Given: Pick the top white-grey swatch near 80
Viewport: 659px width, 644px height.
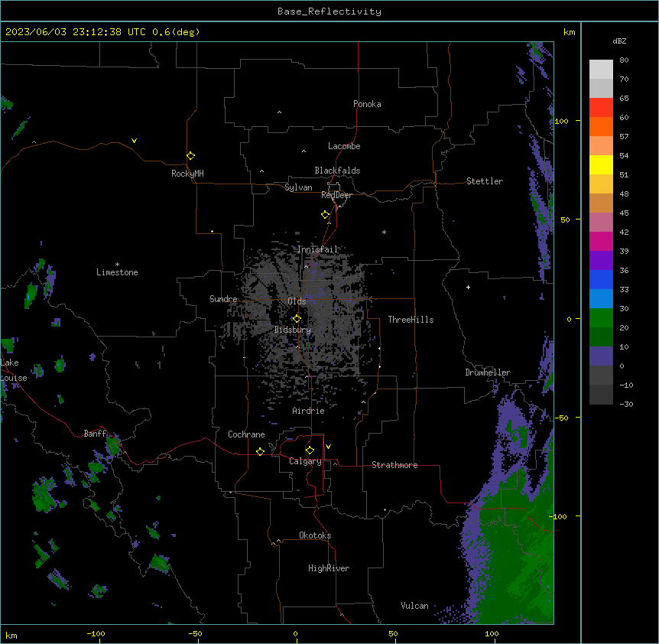Looking at the screenshot, I should [601, 70].
